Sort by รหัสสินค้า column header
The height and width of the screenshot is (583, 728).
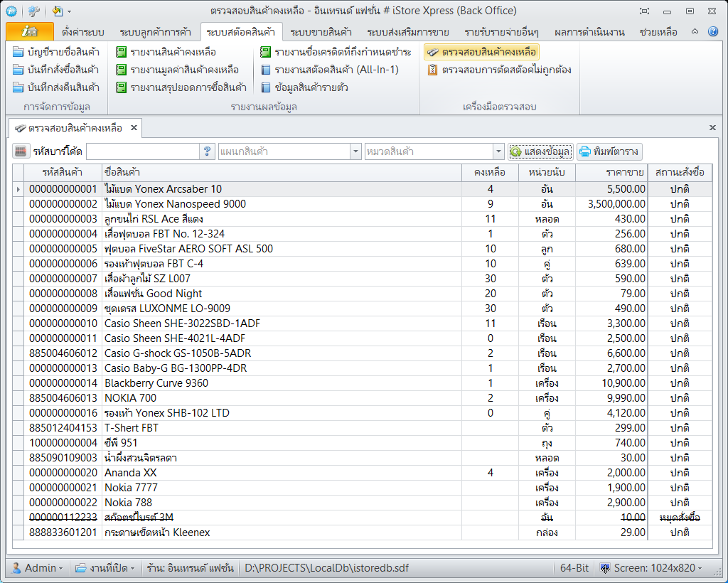63,172
